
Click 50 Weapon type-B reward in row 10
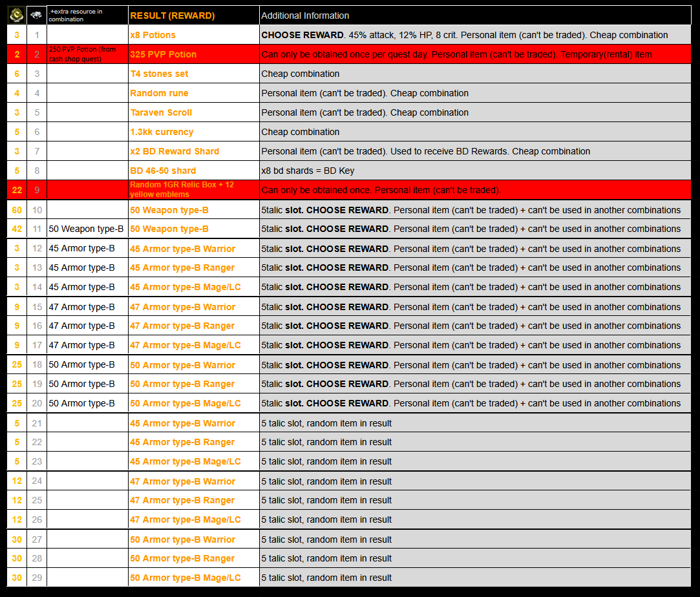pyautogui.click(x=169, y=210)
